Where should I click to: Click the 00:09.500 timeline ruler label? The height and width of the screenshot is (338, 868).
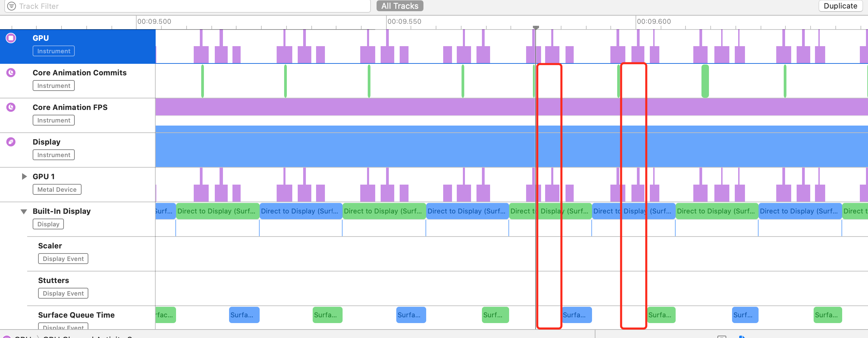[x=154, y=21]
